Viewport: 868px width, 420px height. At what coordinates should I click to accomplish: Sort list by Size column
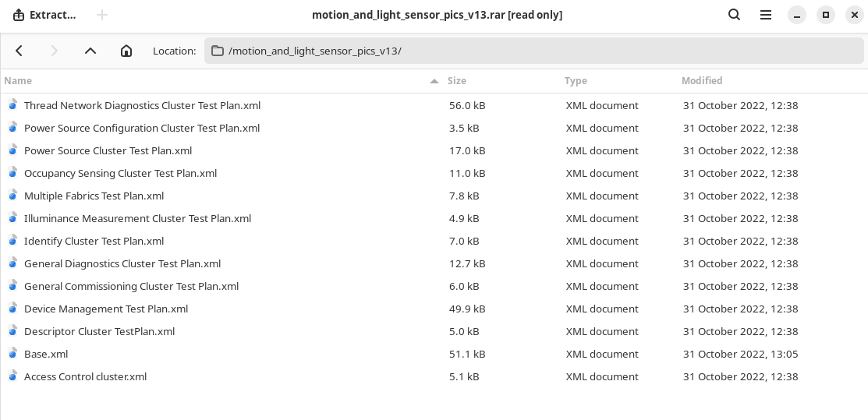point(457,80)
